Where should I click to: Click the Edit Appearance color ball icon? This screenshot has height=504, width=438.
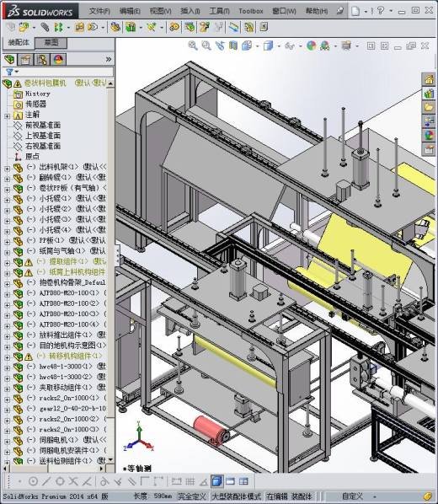pyautogui.click(x=311, y=46)
